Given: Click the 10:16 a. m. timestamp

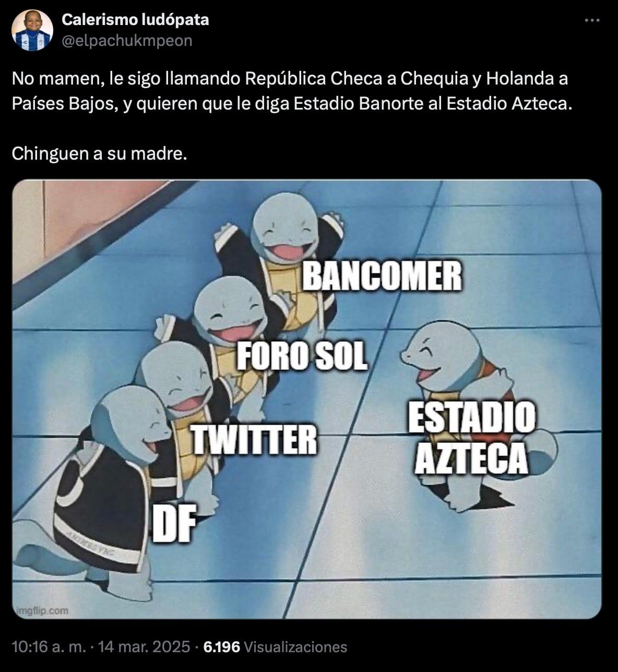Looking at the screenshot, I should (49, 647).
